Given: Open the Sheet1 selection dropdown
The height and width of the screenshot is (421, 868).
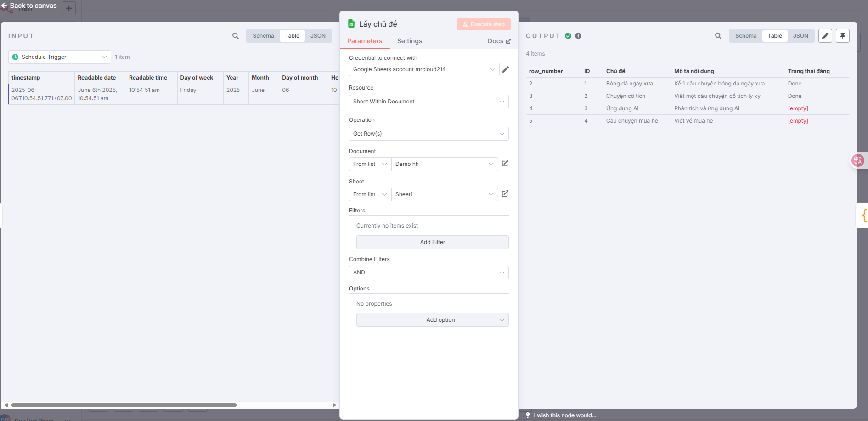Looking at the screenshot, I should click(445, 194).
